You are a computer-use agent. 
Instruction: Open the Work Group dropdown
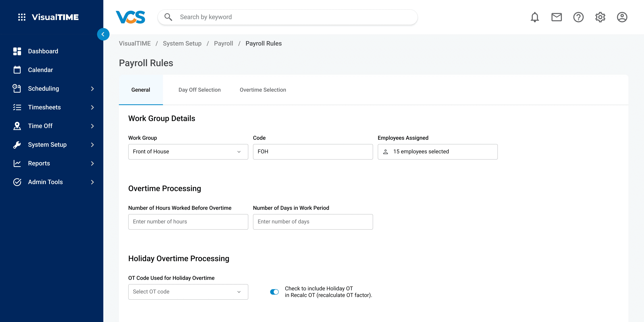(188, 152)
